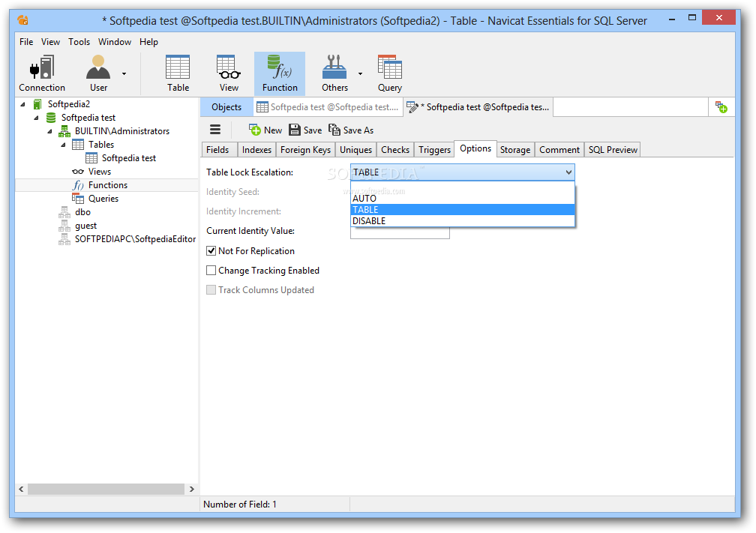
Task: Select Functions in the tree
Action: (x=107, y=185)
